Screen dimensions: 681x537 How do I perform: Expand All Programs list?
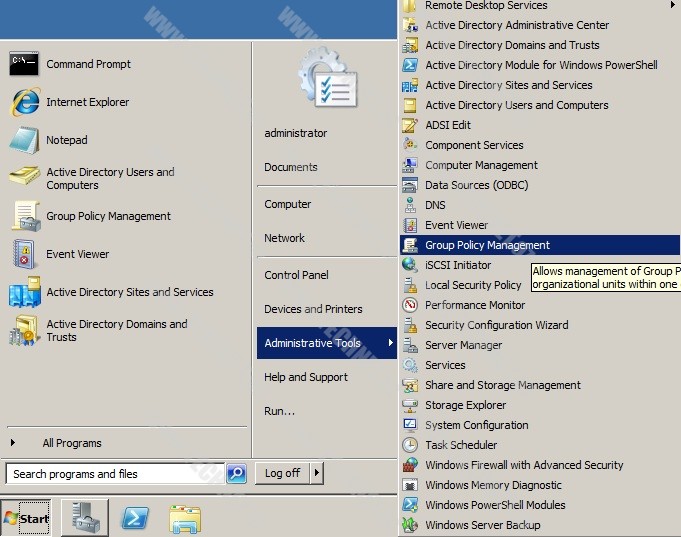(71, 443)
